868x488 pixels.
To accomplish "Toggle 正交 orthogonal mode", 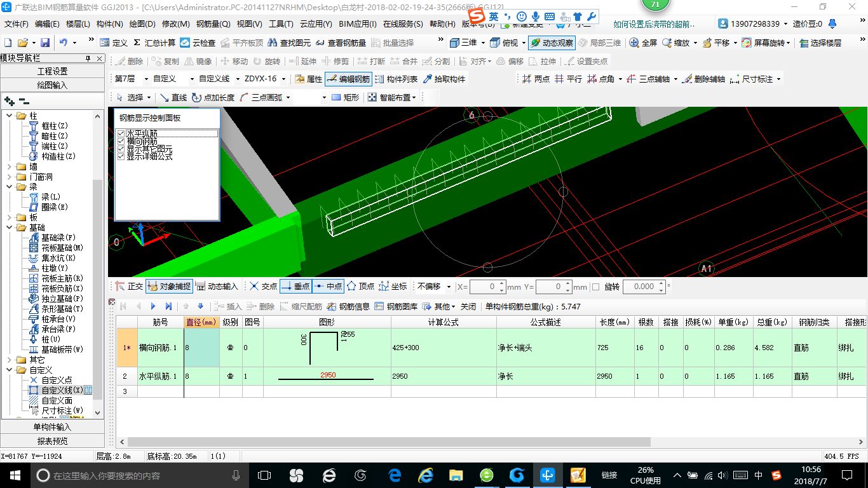I will coord(129,287).
